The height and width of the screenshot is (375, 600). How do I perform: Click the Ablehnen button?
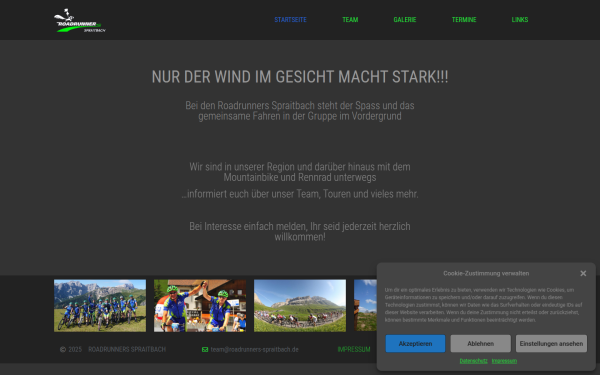click(480, 344)
